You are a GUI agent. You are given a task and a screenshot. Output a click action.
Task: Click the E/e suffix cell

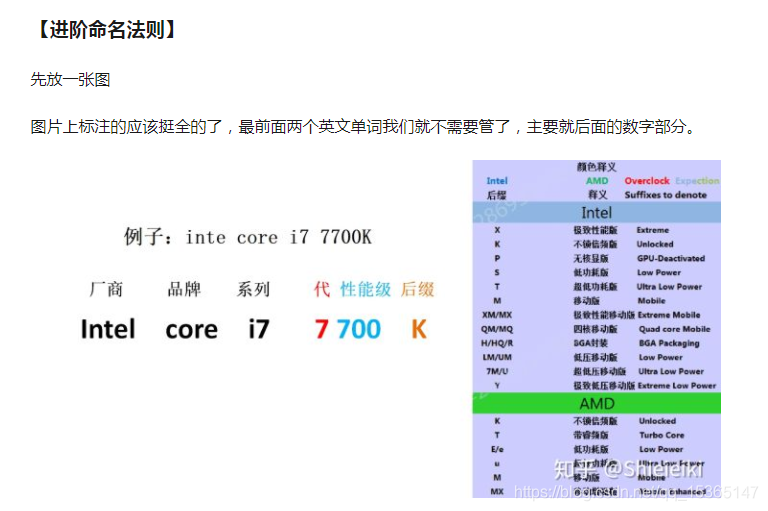[497, 449]
